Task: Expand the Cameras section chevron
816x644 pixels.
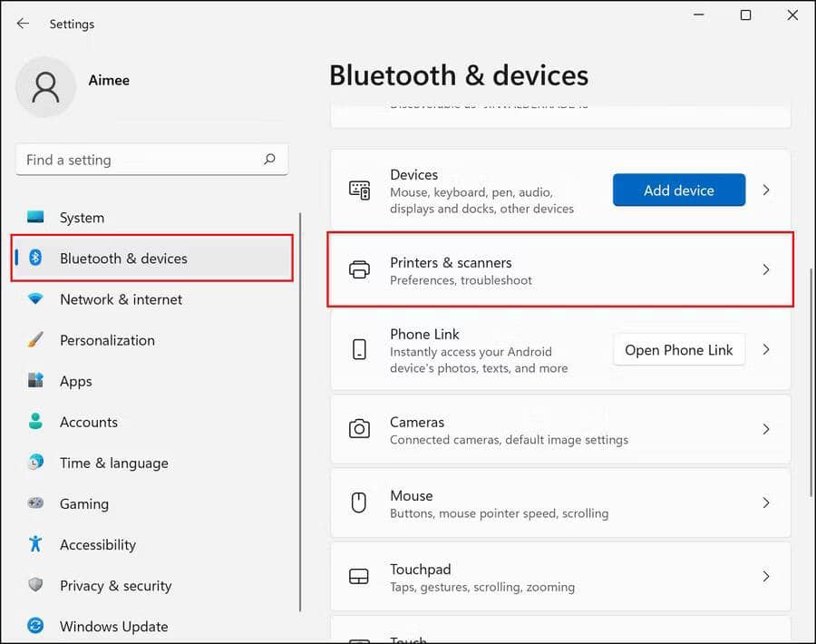Action: pos(766,429)
